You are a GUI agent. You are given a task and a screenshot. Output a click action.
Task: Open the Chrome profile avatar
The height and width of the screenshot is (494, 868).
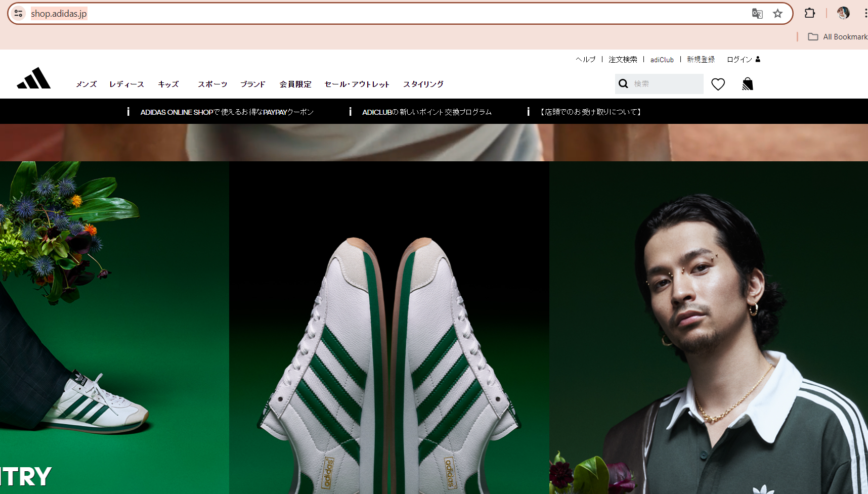(x=843, y=13)
